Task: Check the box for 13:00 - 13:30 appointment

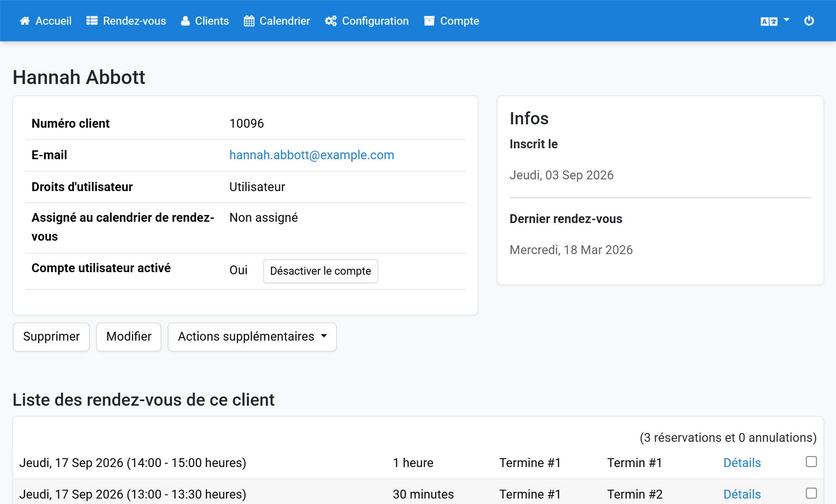Action: pyautogui.click(x=811, y=493)
